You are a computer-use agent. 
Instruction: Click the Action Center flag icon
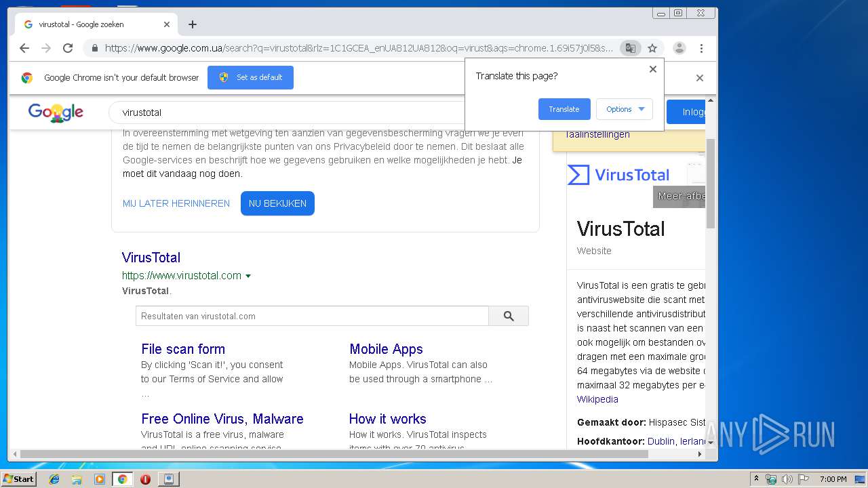point(804,479)
